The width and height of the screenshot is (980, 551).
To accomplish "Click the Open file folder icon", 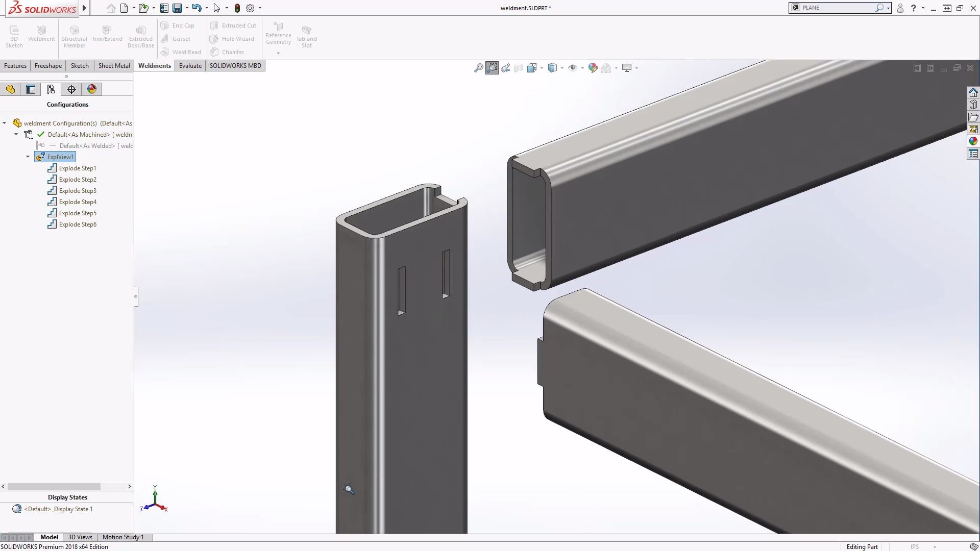I will [143, 8].
